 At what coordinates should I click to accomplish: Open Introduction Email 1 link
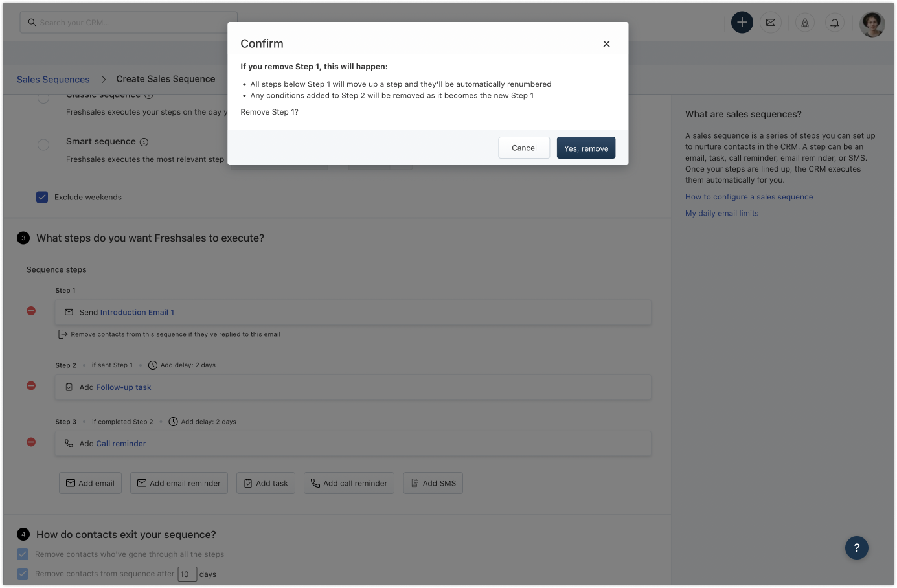point(137,312)
